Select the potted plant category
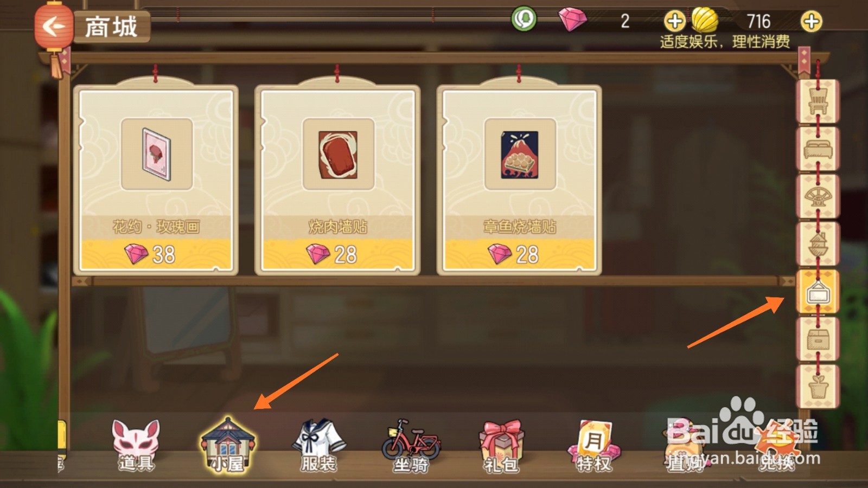The height and width of the screenshot is (488, 868). pos(818,387)
